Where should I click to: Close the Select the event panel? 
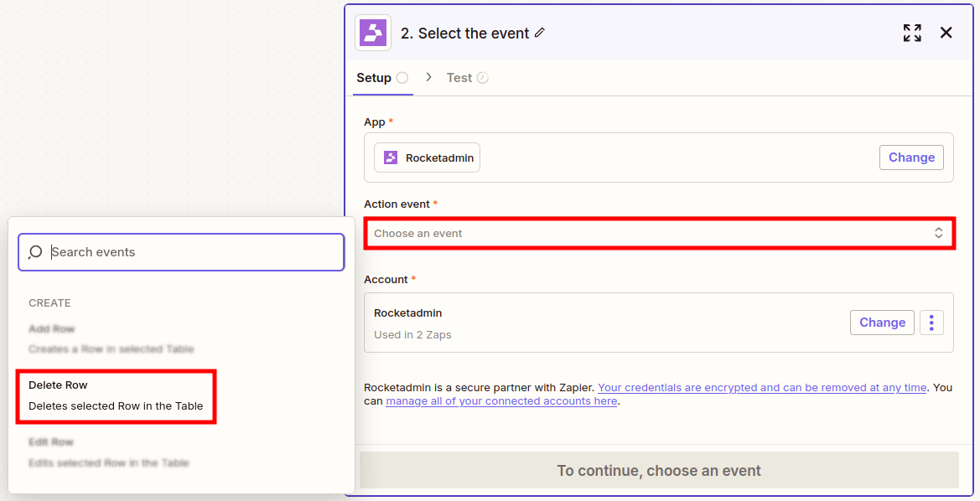tap(946, 33)
